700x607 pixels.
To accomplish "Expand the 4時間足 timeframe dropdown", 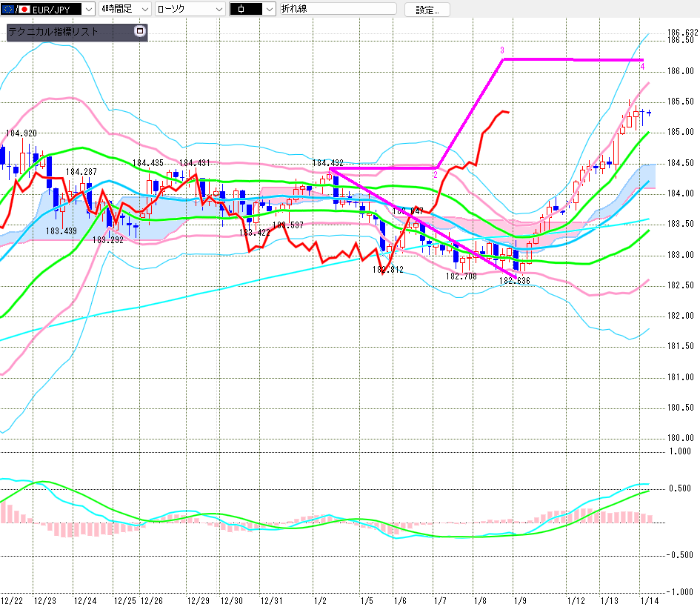I will pos(143,10).
